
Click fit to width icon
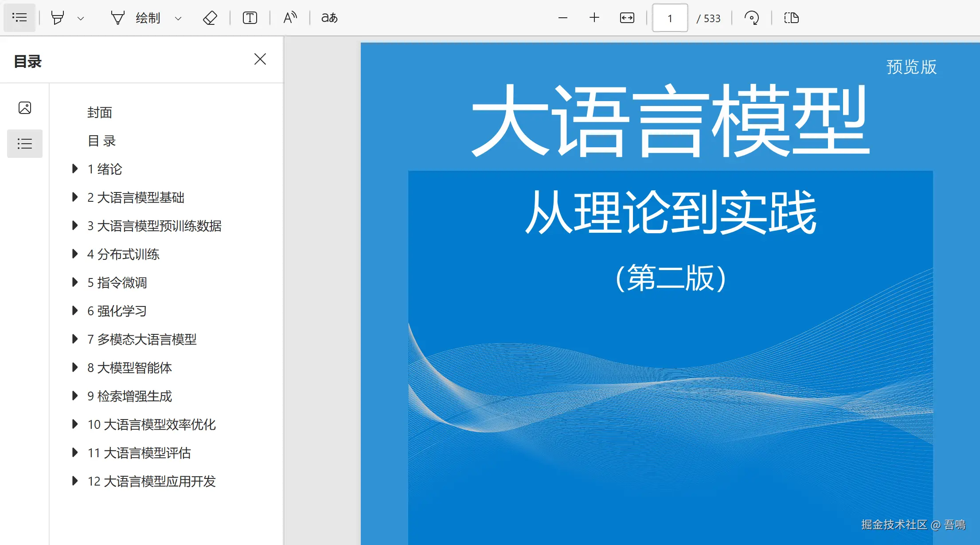(627, 18)
